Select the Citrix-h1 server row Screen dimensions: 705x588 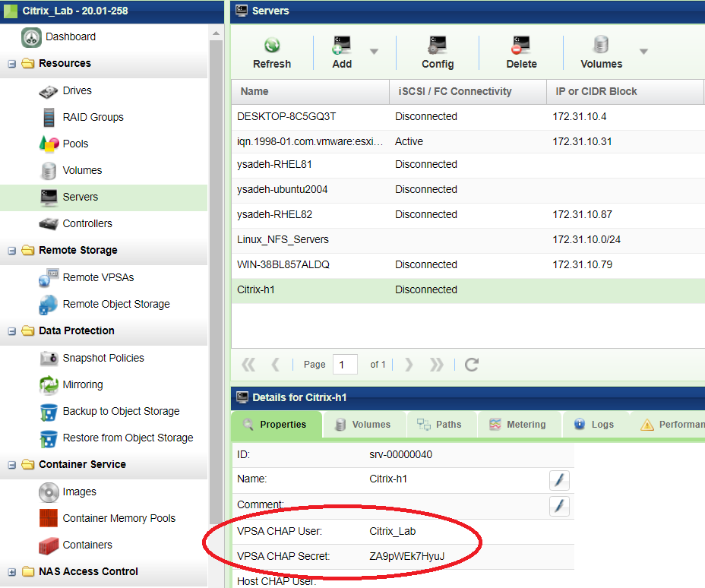[x=468, y=290]
